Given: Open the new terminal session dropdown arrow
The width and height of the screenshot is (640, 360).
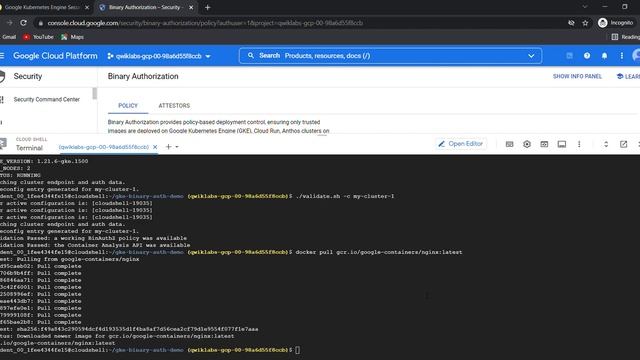Looking at the screenshot, I should 177,147.
